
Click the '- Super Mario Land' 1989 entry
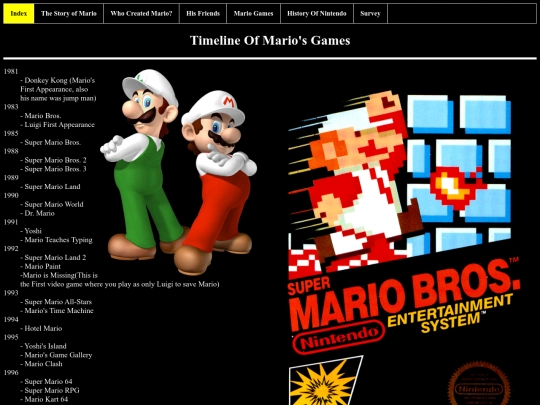(x=50, y=187)
